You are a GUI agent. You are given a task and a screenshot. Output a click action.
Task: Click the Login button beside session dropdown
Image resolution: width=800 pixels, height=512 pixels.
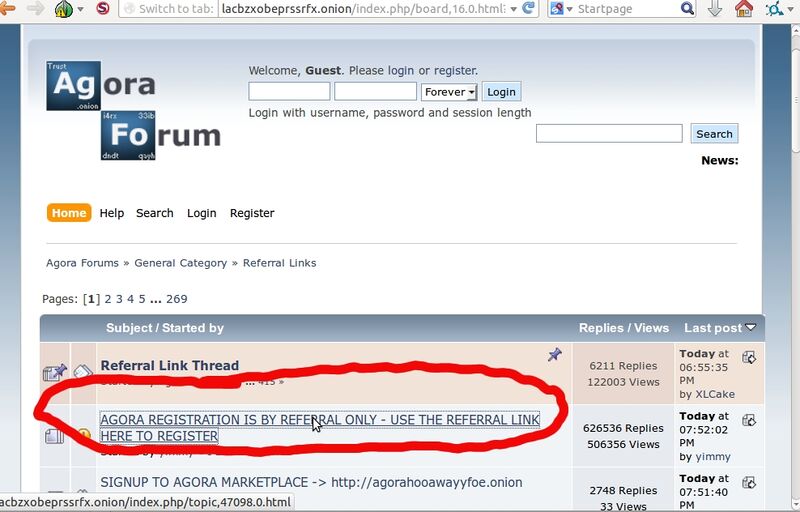(x=501, y=92)
